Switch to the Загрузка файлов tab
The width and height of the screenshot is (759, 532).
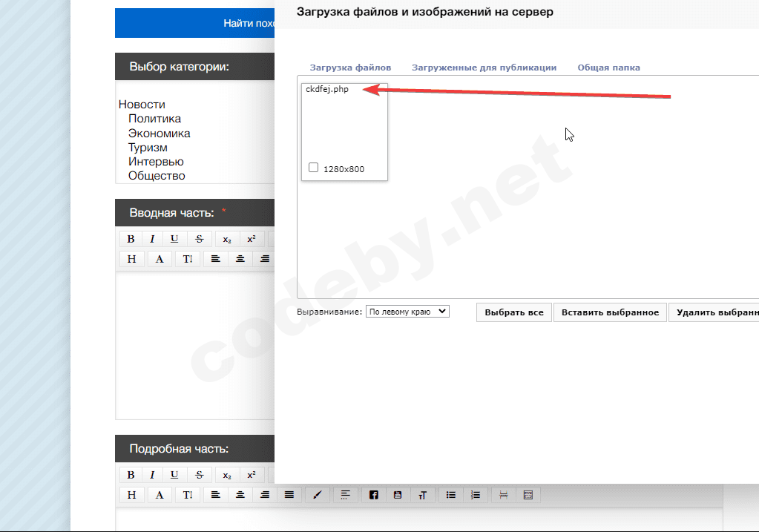point(350,68)
